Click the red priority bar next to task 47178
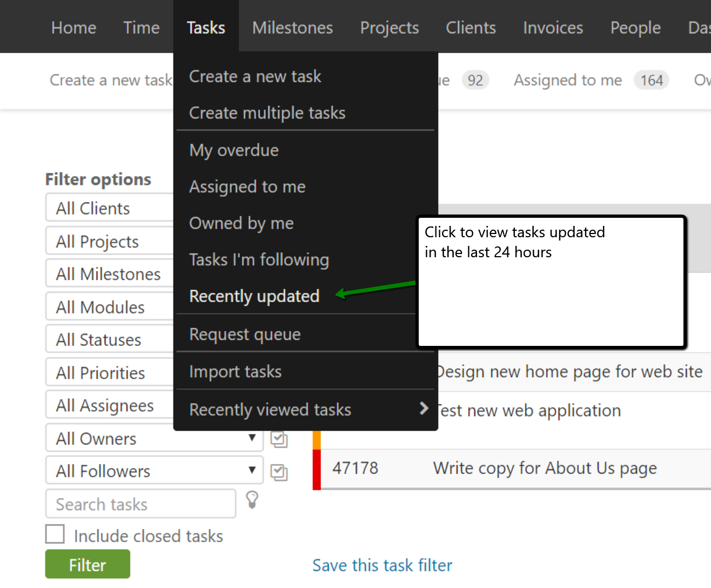 pyautogui.click(x=316, y=468)
